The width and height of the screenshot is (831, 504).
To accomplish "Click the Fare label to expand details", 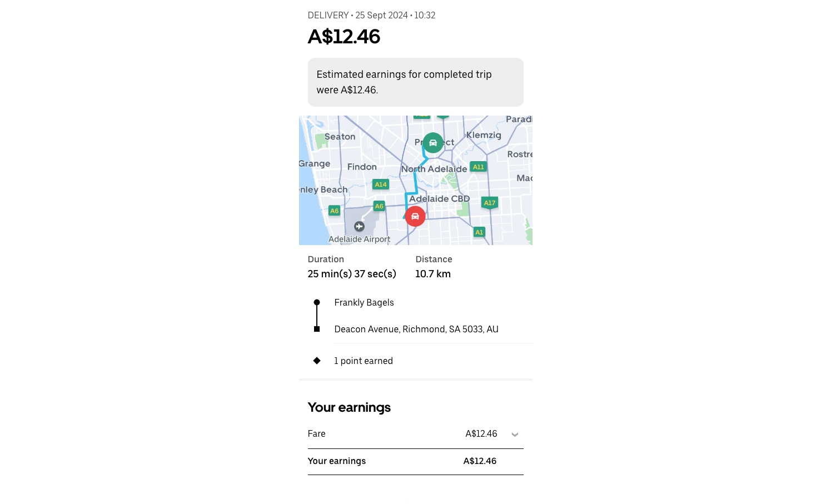I will point(317,434).
